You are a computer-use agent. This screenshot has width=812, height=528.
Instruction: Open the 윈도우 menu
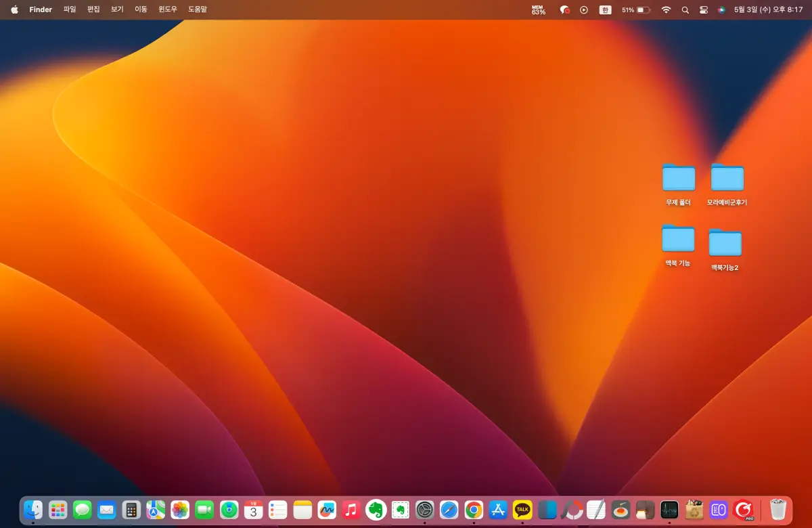pyautogui.click(x=168, y=9)
